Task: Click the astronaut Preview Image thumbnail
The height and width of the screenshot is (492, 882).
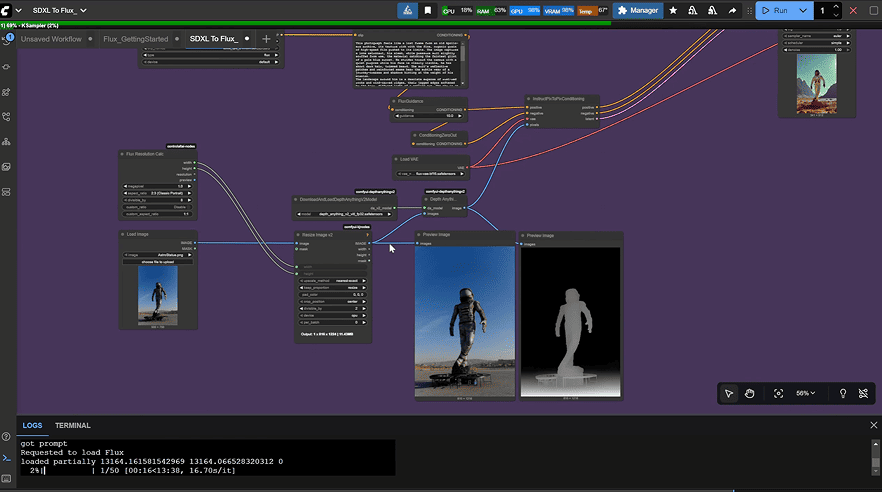Action: tap(465, 322)
